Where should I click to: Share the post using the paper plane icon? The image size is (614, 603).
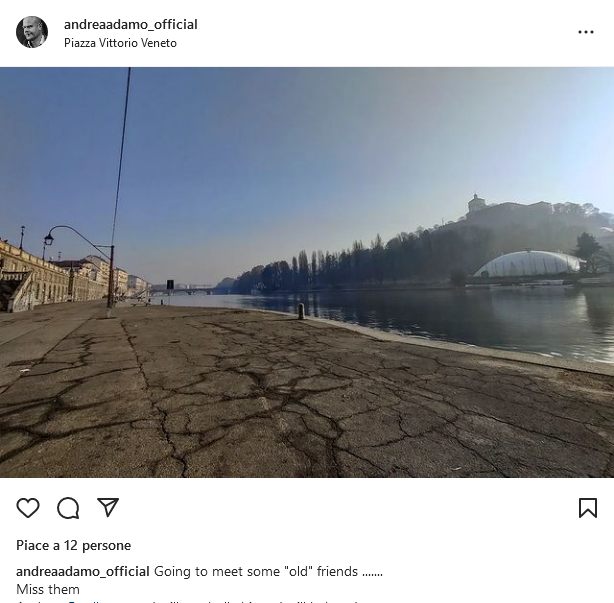click(x=108, y=507)
